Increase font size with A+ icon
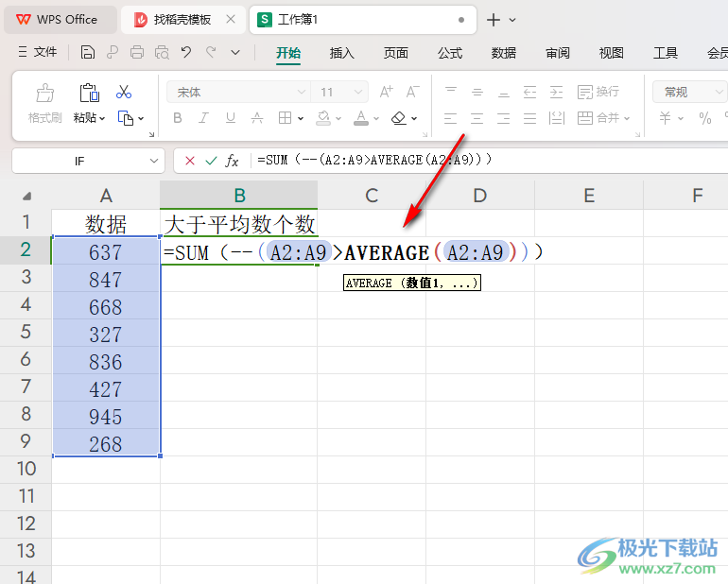 click(386, 92)
